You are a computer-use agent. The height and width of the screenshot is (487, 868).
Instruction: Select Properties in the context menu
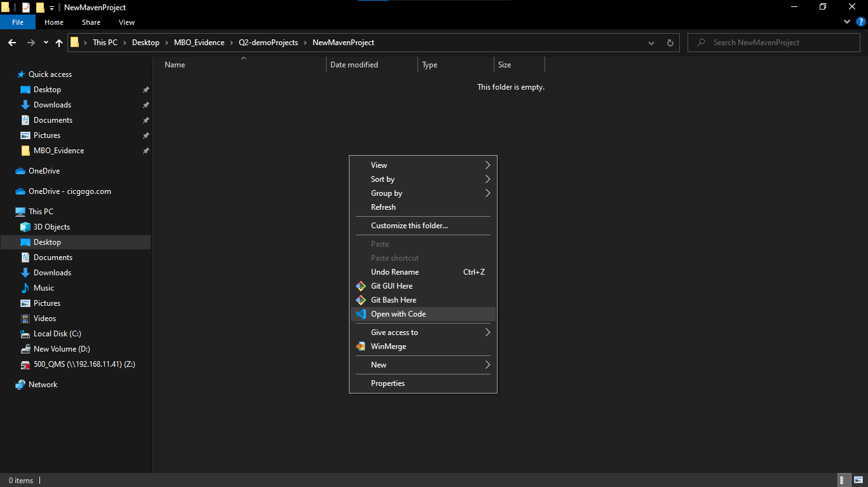click(x=388, y=383)
